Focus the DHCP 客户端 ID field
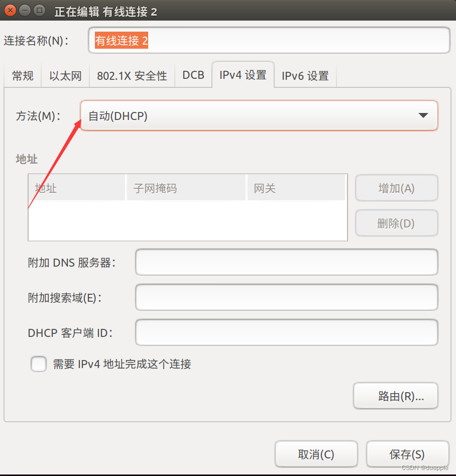Screen dimensions: 456x476 287,332
